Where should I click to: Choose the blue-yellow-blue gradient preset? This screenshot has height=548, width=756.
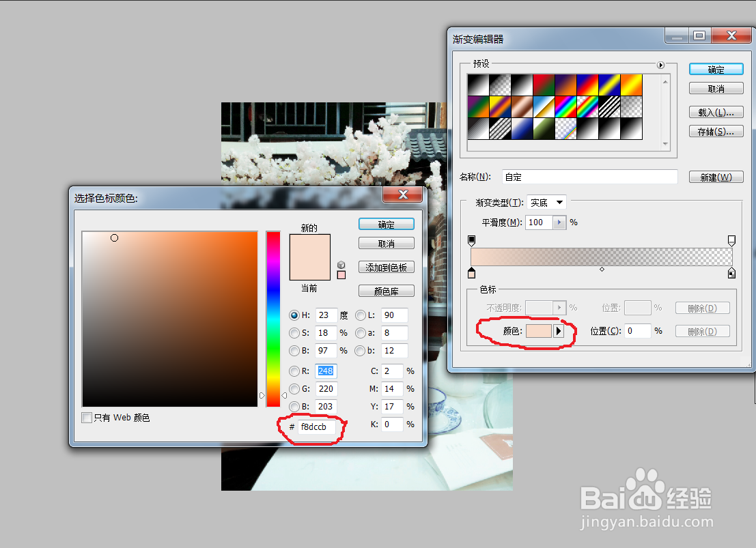[609, 85]
